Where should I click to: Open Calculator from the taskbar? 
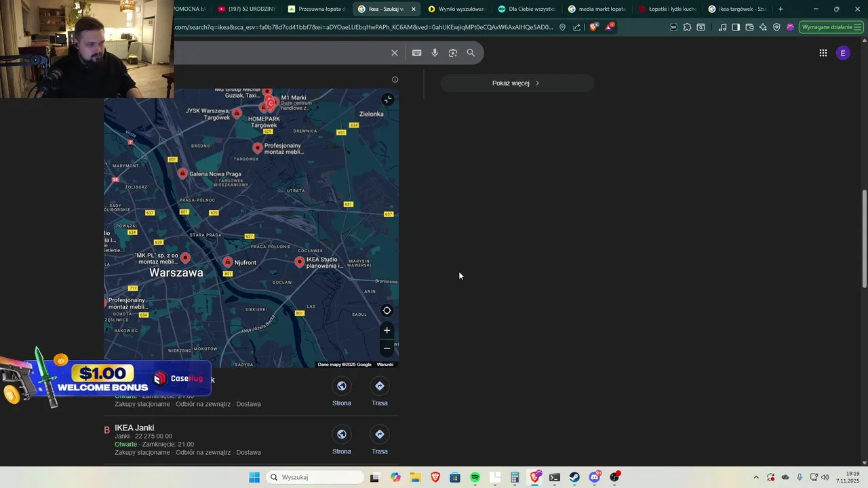click(515, 477)
